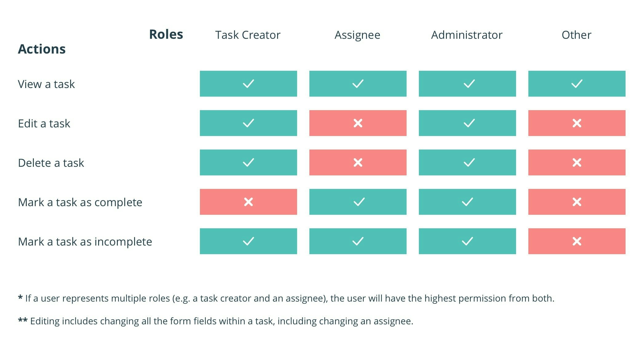
Task: Click the "Delete a task" row label
Action: point(51,163)
